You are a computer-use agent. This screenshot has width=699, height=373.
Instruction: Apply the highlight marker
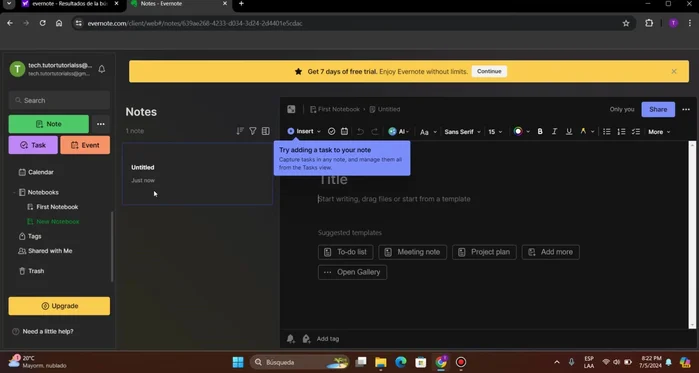pyautogui.click(x=583, y=131)
